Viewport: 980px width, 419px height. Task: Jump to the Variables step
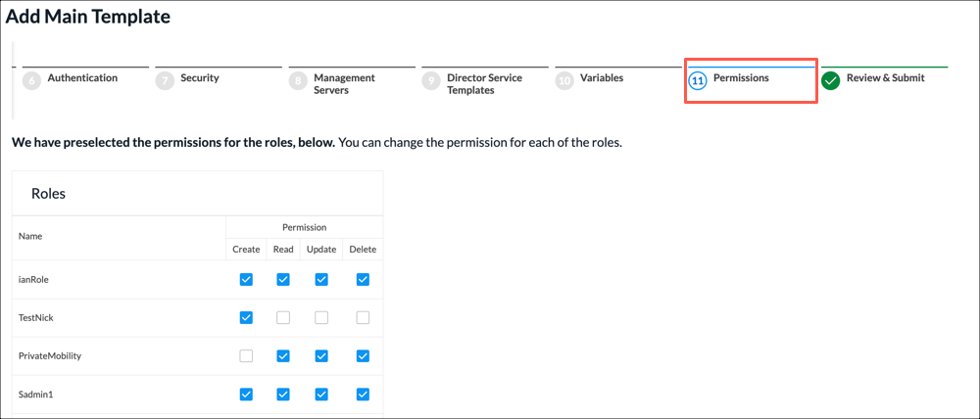click(602, 78)
